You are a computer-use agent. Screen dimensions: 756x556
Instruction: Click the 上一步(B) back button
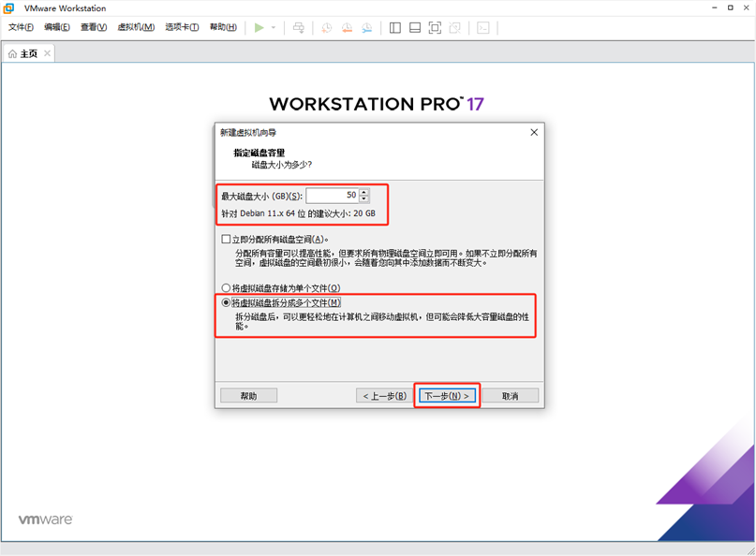tap(385, 396)
